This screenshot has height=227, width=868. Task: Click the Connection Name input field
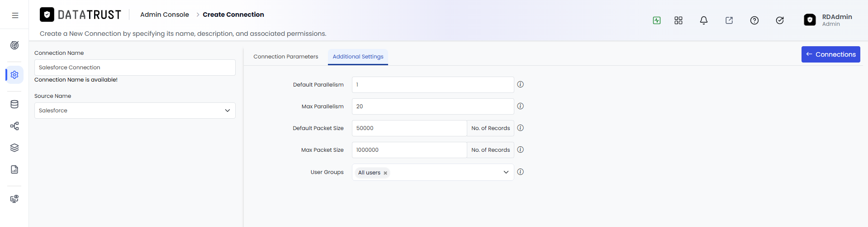[x=135, y=68]
